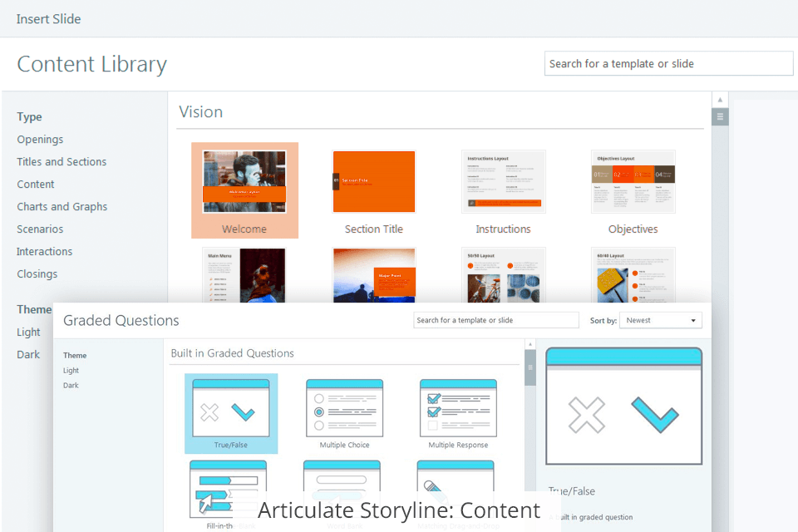Screen dimensions: 798x532
Task: Click the Content Library scrollbar thumb
Action: tap(720, 116)
